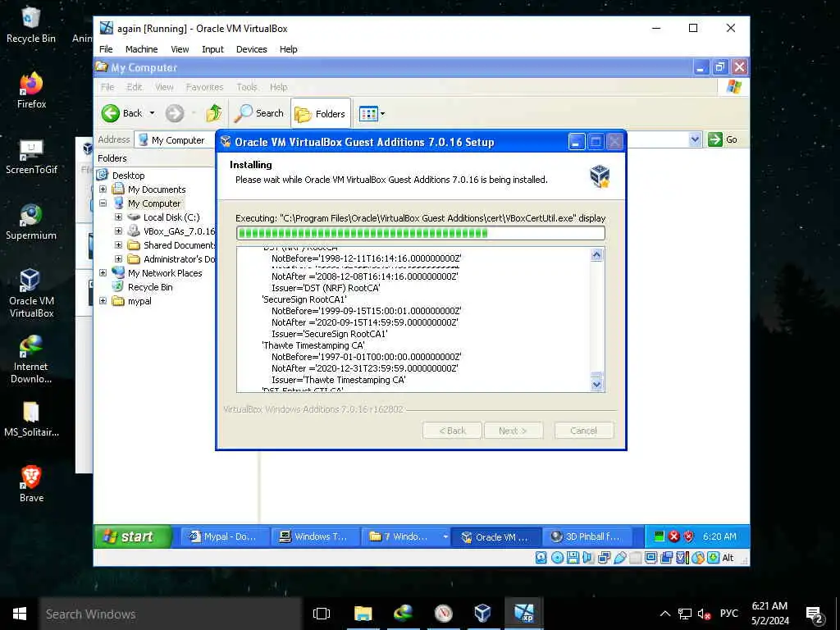This screenshot has width=840, height=630.
Task: Click the display indicator in VirtualBox status bar
Action: [651, 558]
